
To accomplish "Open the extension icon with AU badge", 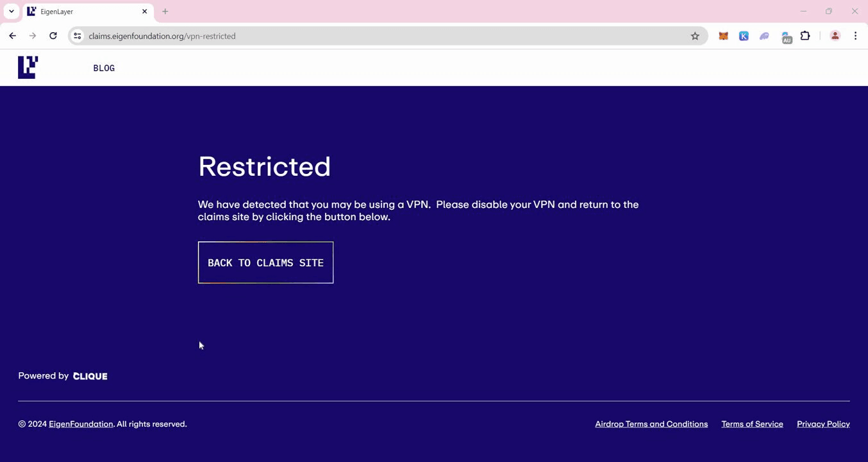I will tap(786, 37).
